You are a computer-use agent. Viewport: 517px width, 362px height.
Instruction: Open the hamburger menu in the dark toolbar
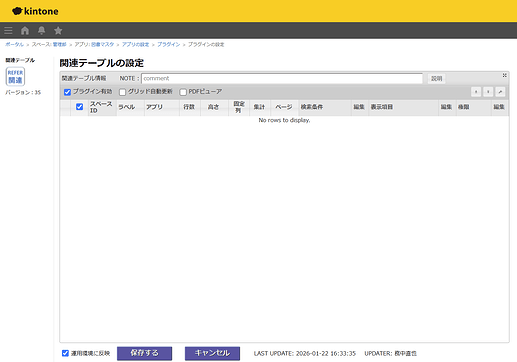[8, 31]
